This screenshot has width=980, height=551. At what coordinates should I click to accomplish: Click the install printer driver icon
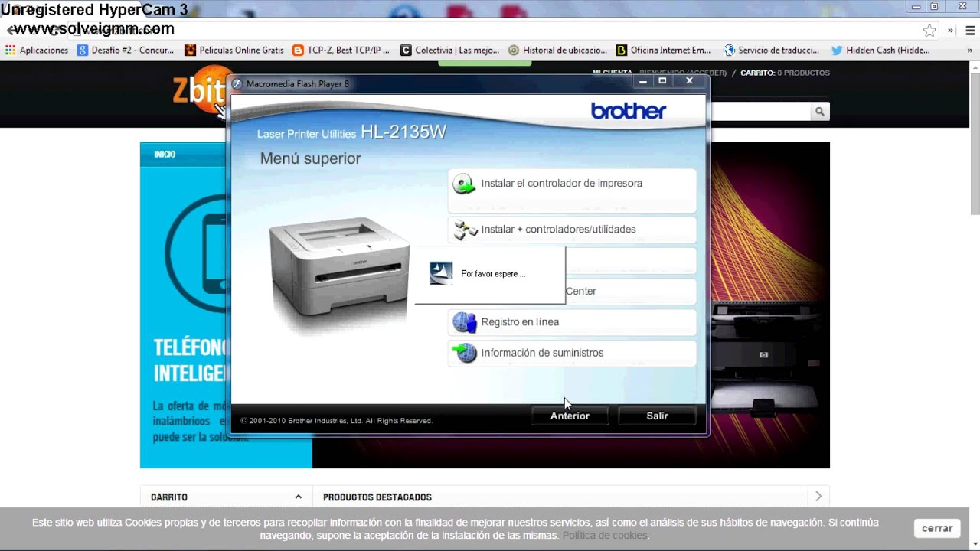pos(464,184)
